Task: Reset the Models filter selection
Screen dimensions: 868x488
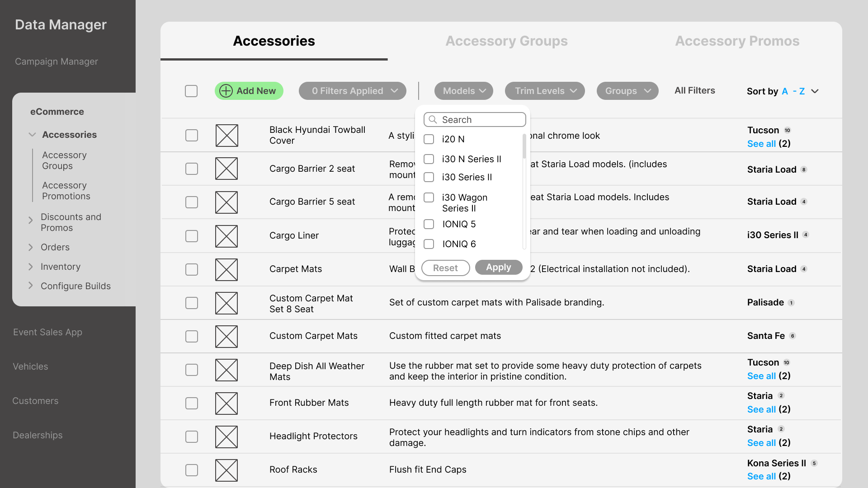Action: [445, 268]
